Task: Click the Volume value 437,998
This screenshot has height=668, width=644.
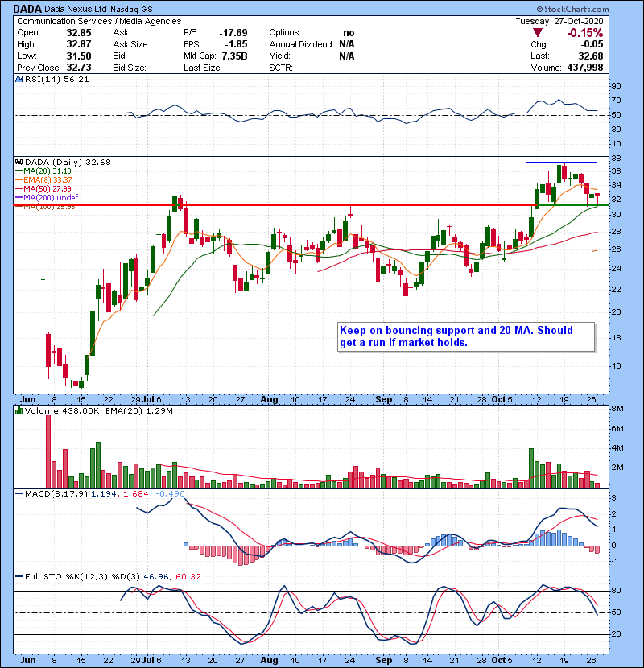Action: click(x=585, y=68)
